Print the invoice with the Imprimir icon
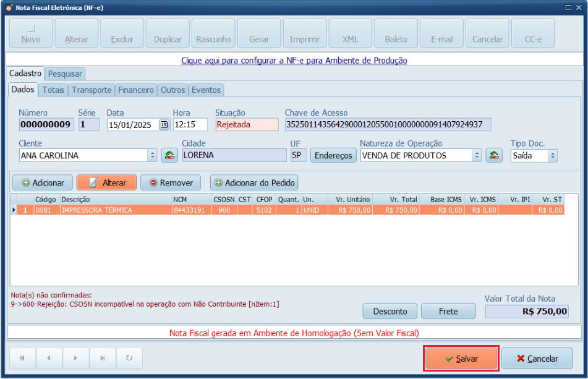The height and width of the screenshot is (379, 588). [304, 35]
